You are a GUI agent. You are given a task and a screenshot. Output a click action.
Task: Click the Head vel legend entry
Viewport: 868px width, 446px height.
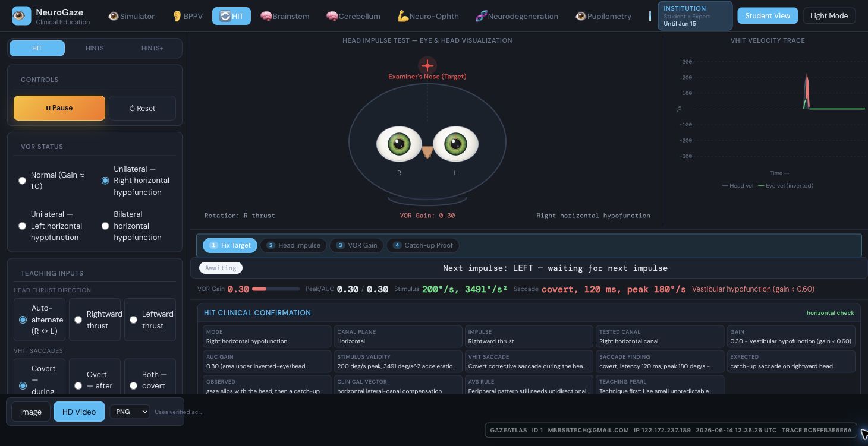738,185
